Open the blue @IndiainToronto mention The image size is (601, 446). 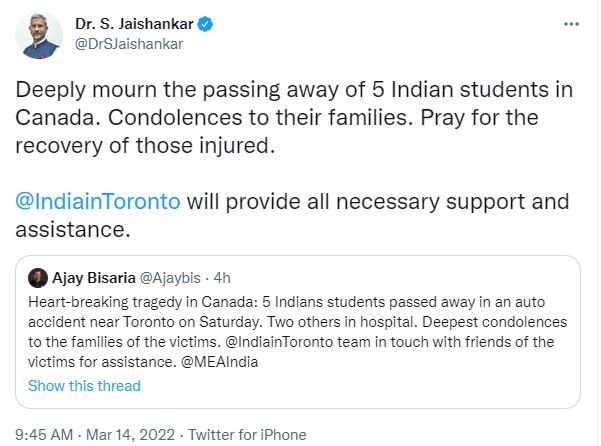pos(98,201)
